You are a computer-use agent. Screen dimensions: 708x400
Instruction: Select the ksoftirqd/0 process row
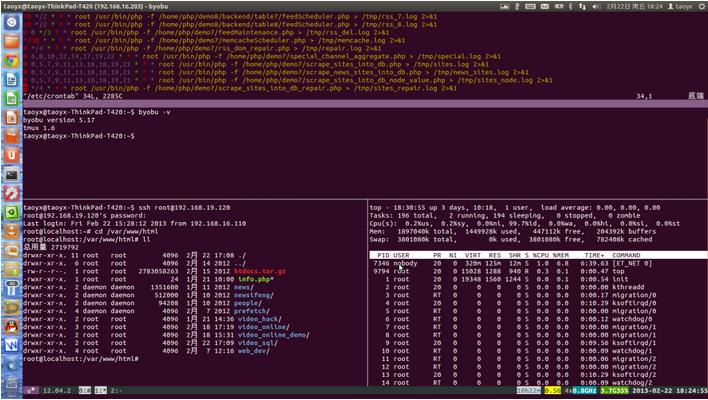pos(513,303)
